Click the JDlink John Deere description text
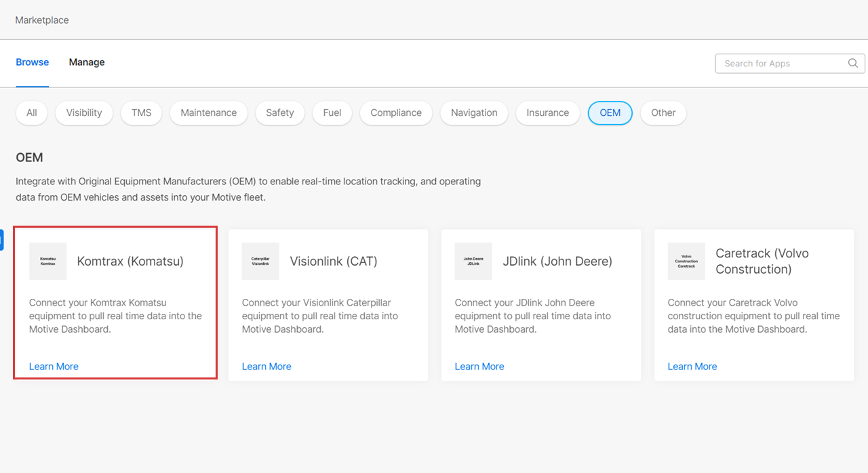 click(x=533, y=316)
